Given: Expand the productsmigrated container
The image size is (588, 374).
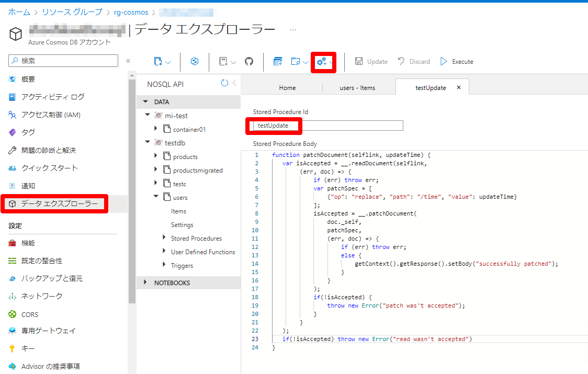Looking at the screenshot, I should 155,169.
